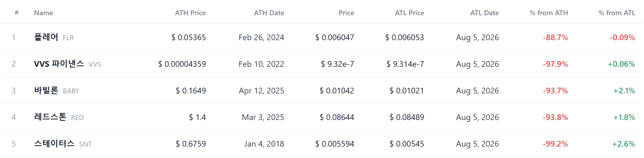Sort by ATL Price header
The height and width of the screenshot is (158, 644).
pyautogui.click(x=409, y=13)
